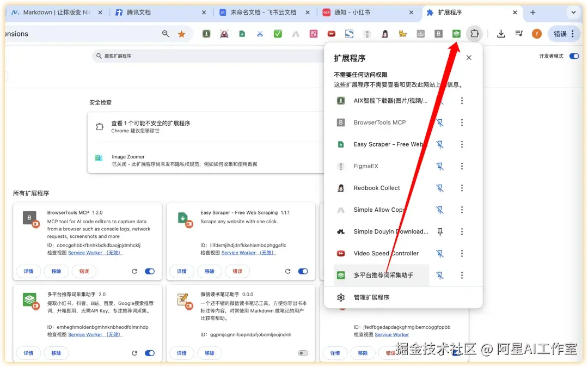This screenshot has height=367, width=588.
Task: Select Redbook Collect in extensions popup
Action: pyautogui.click(x=381, y=188)
